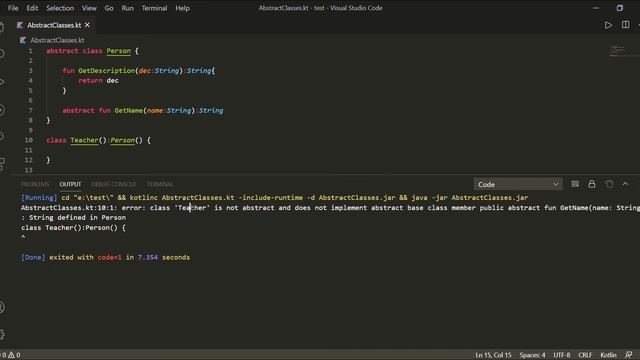
Task: Open the View menu
Action: 89,8
